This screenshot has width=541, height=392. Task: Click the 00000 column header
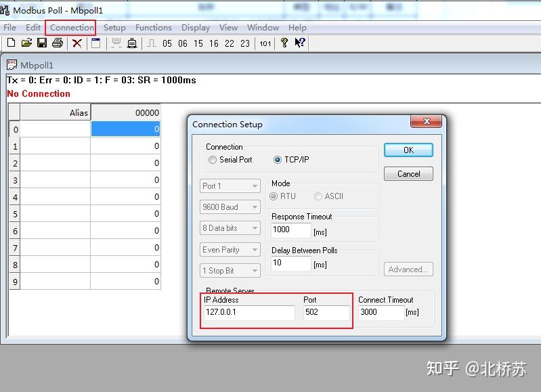(125, 112)
